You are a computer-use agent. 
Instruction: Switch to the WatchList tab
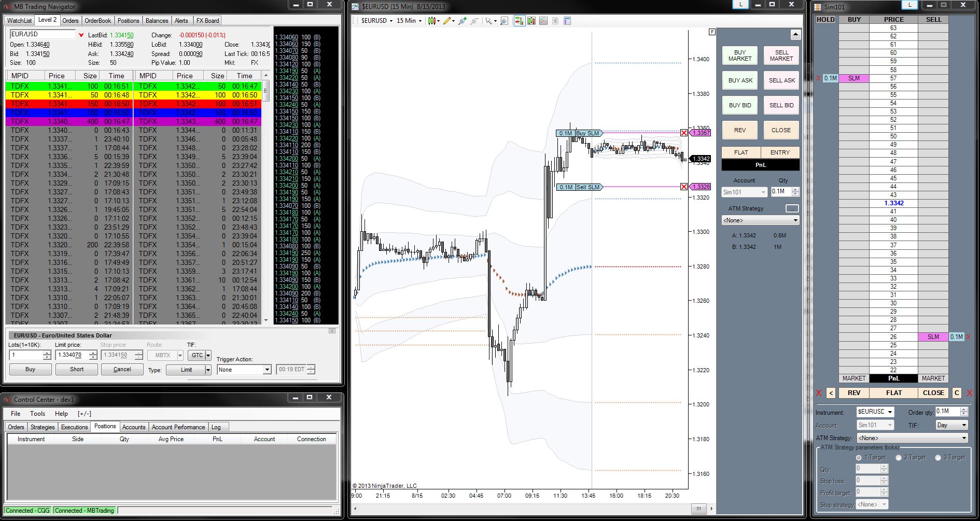(20, 21)
